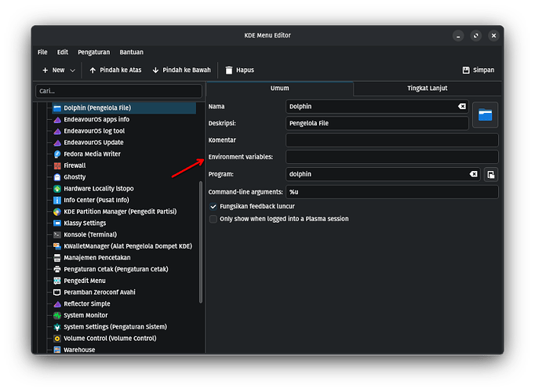Viewport: 535px width, 392px height.
Task: Focus the Environment variables field
Action: coord(392,157)
